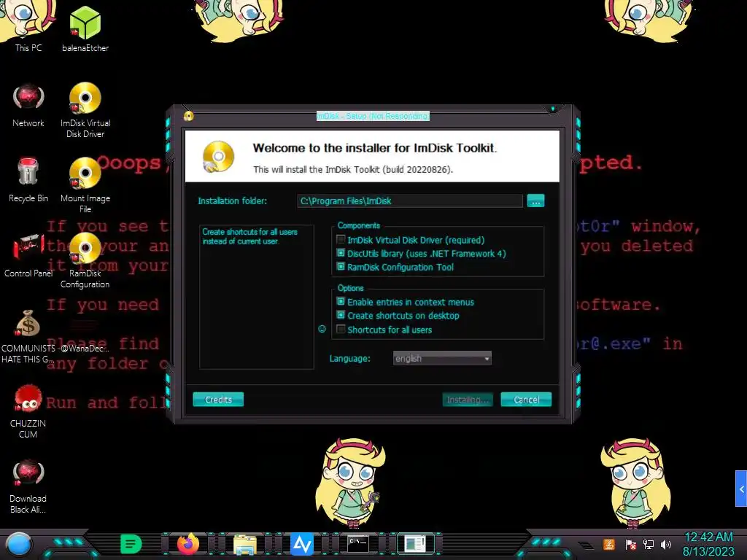The image size is (747, 560).
Task: Click the 'Welcome to the installer' heading
Action: click(x=375, y=148)
